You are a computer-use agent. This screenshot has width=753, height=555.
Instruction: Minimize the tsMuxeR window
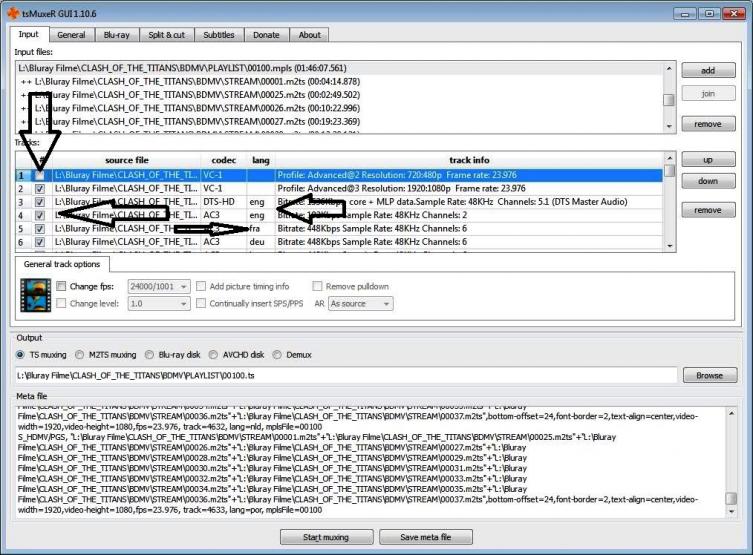click(685, 13)
